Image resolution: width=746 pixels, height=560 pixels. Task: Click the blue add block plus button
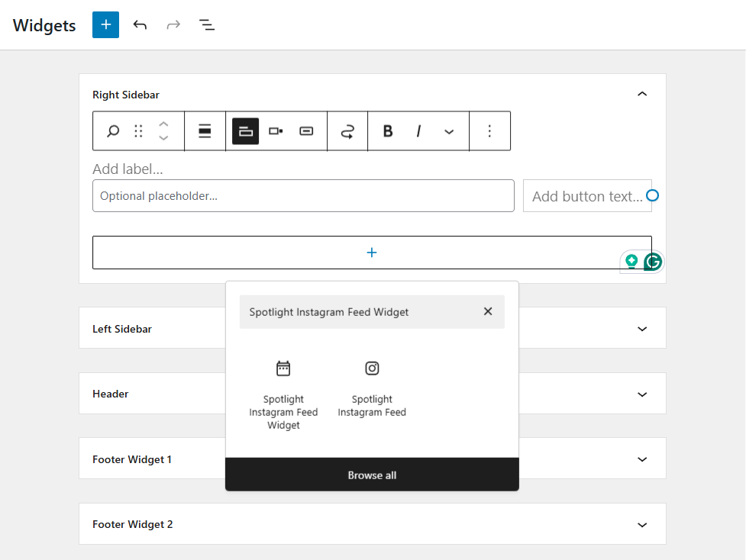click(x=105, y=24)
